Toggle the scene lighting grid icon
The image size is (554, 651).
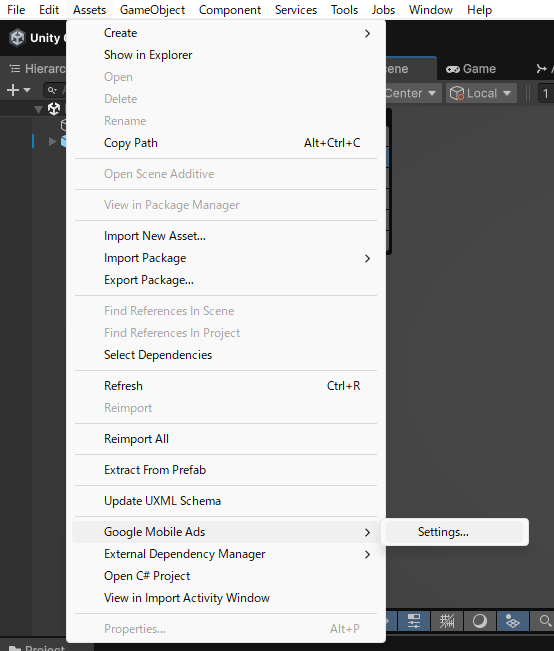(x=512, y=621)
